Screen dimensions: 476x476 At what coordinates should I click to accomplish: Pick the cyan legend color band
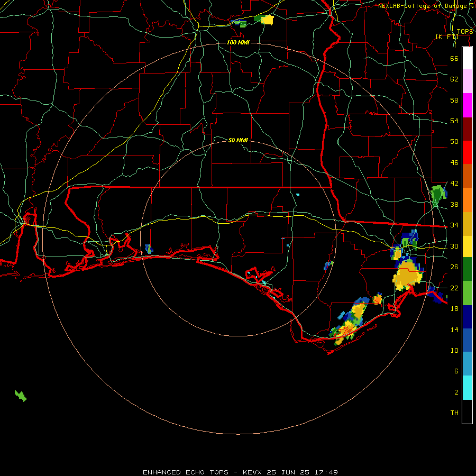point(467,388)
